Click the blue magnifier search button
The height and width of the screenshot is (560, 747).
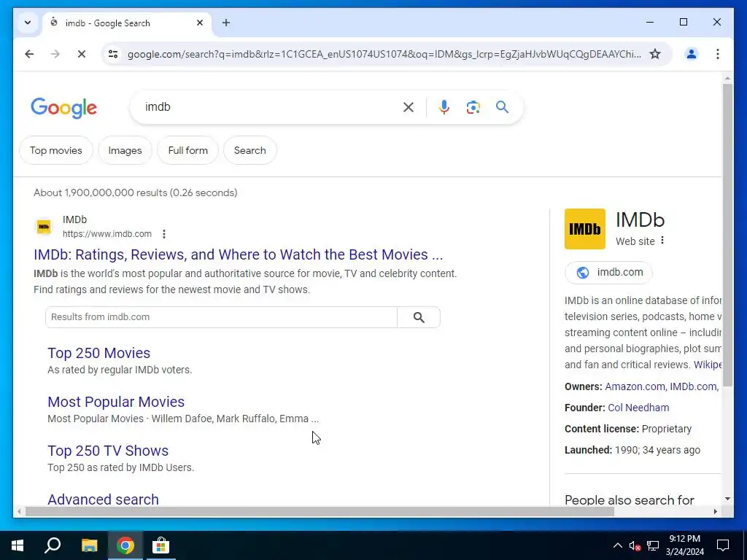click(x=502, y=106)
